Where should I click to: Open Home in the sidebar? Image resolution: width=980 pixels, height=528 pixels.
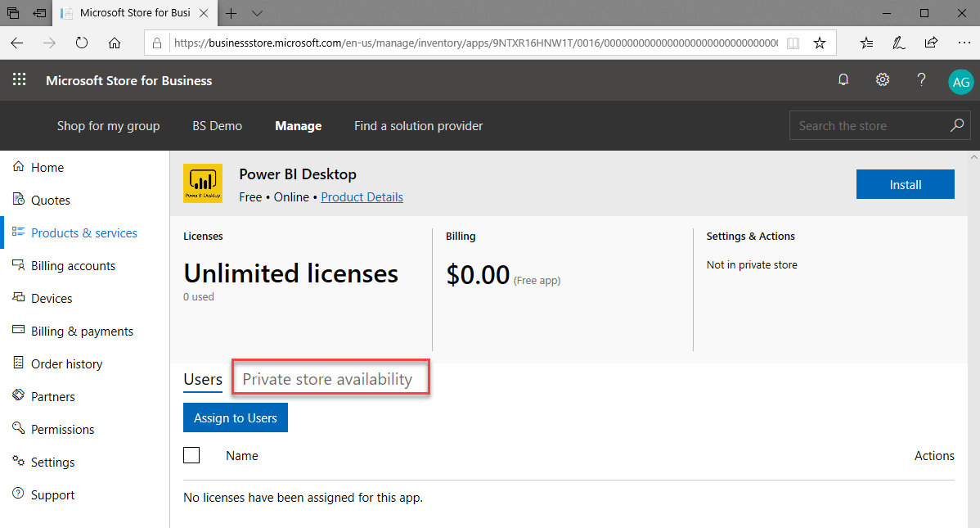point(47,168)
